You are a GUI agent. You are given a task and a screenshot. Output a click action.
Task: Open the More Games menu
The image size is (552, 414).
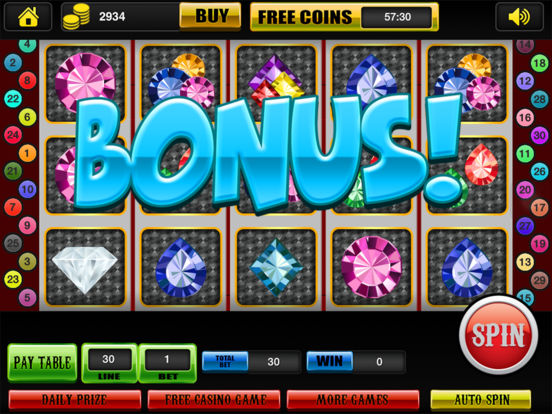tap(353, 400)
